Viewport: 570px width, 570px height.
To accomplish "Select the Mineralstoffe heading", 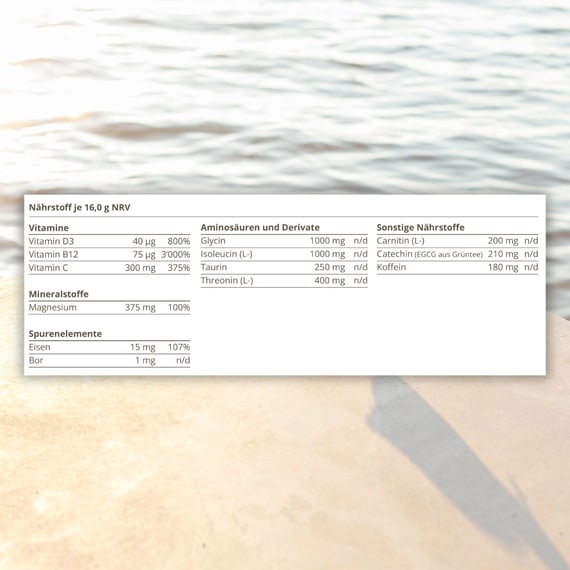I will pyautogui.click(x=59, y=294).
